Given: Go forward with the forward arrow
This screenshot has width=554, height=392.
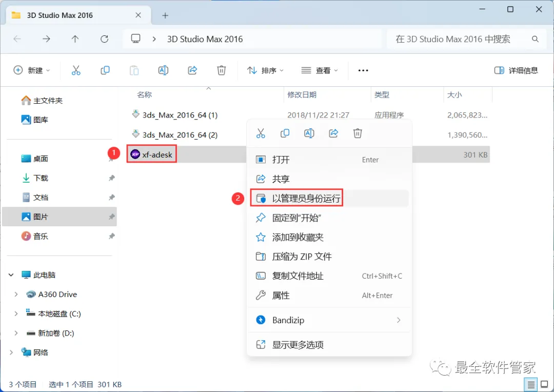Looking at the screenshot, I should [46, 39].
